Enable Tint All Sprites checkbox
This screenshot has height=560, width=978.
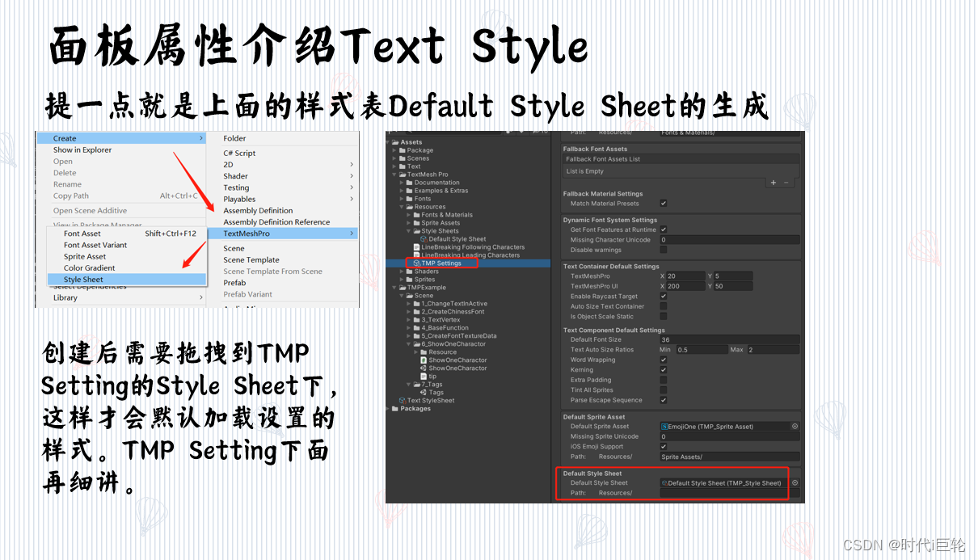pos(664,389)
